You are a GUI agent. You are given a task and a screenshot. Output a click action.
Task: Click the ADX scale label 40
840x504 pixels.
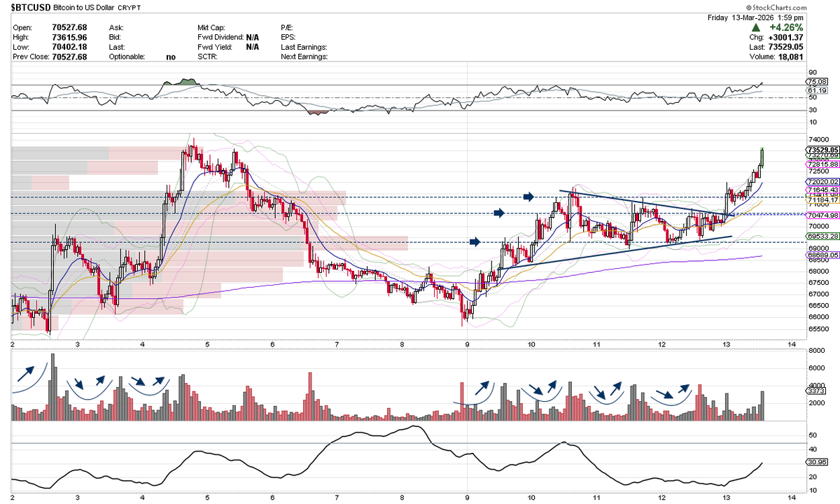coord(812,449)
